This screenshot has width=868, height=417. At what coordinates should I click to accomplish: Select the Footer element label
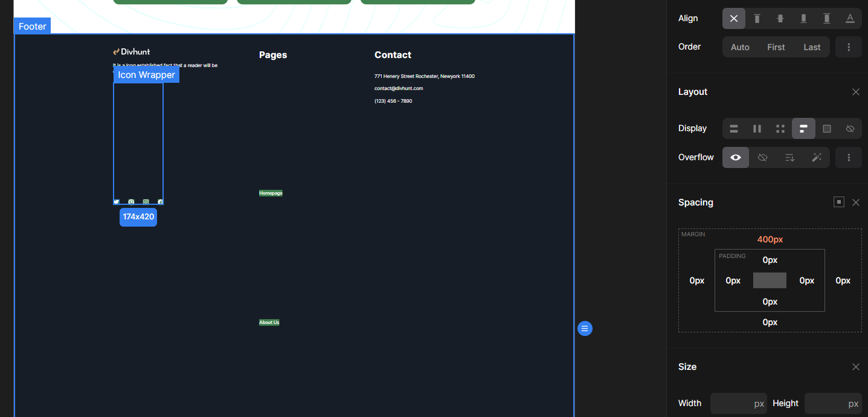33,26
